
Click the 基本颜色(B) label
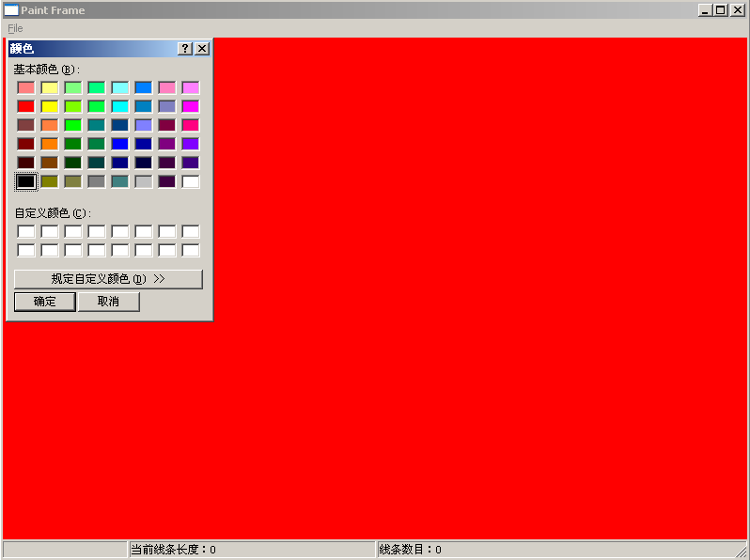pos(46,70)
